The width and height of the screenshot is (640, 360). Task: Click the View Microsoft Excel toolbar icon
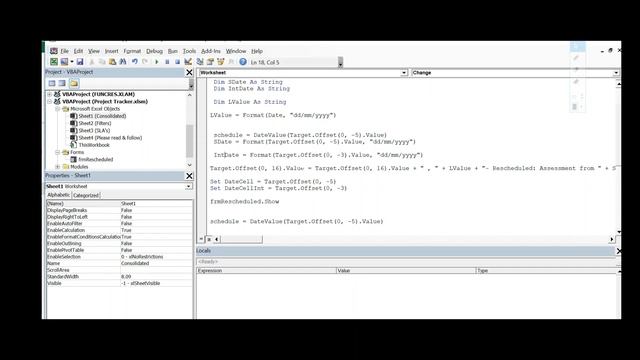(x=54, y=62)
